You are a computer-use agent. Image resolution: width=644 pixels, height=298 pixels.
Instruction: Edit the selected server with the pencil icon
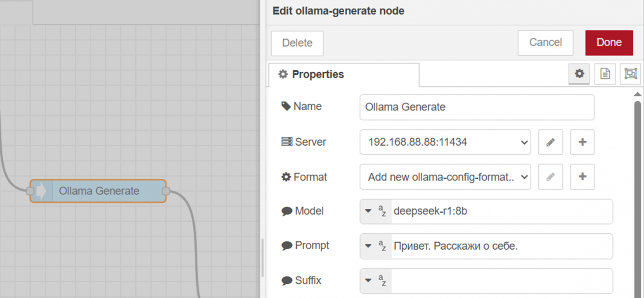(550, 142)
